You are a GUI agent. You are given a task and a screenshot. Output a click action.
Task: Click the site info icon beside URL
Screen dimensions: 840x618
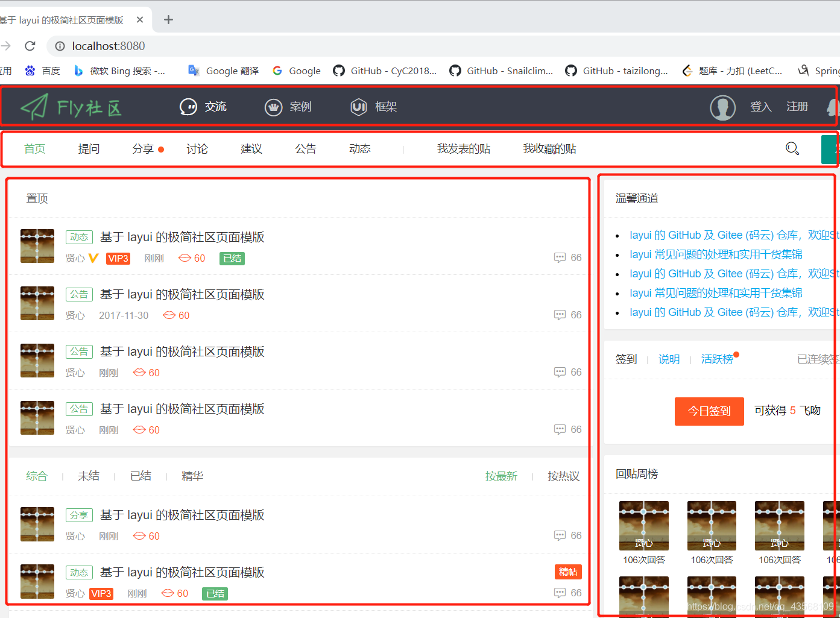(60, 46)
